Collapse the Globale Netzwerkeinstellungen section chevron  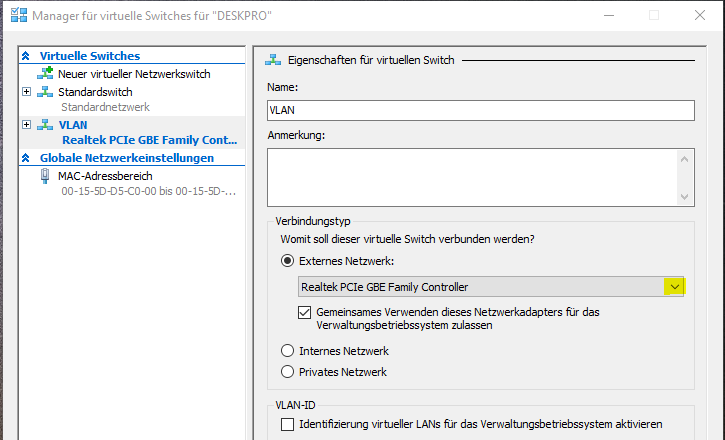pyautogui.click(x=26, y=158)
